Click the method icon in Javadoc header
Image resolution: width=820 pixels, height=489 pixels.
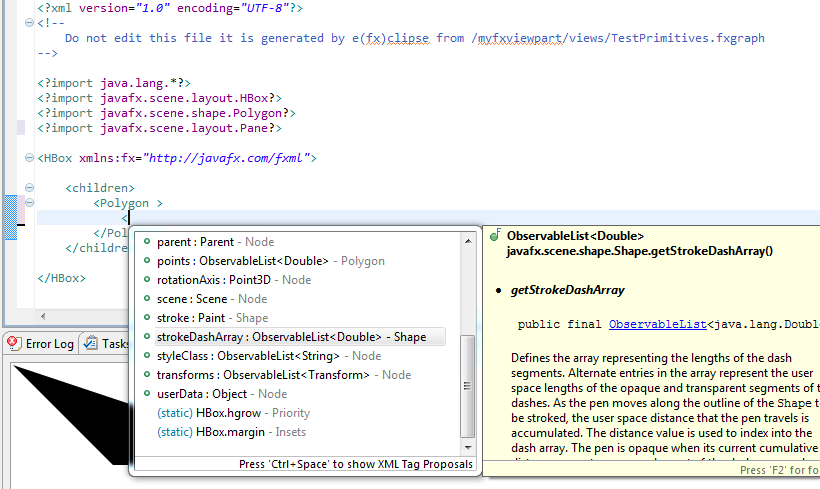pos(495,237)
